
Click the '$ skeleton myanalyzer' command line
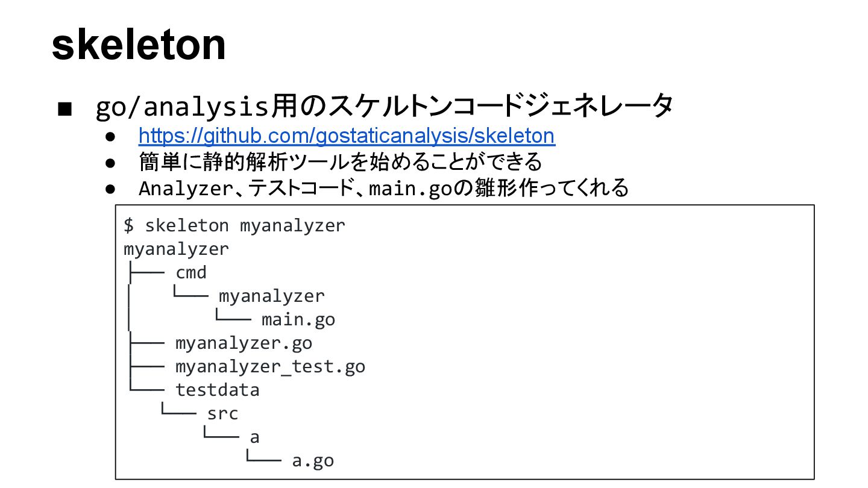click(x=234, y=226)
